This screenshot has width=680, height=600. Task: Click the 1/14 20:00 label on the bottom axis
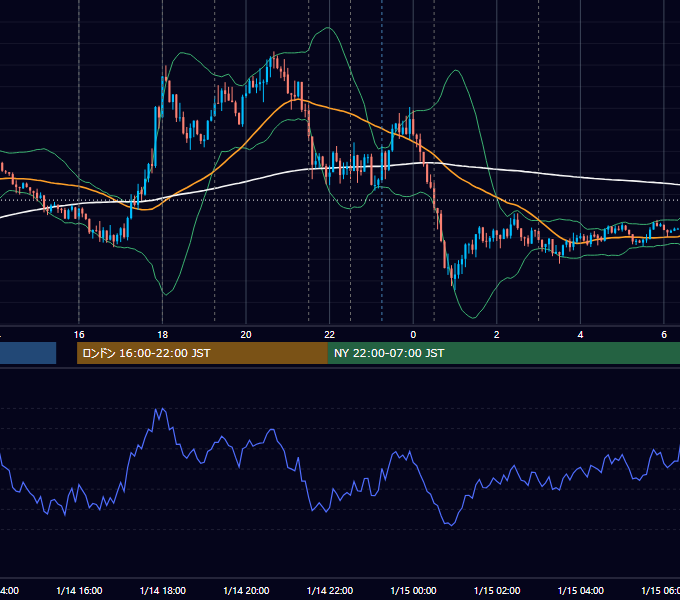[x=246, y=591]
